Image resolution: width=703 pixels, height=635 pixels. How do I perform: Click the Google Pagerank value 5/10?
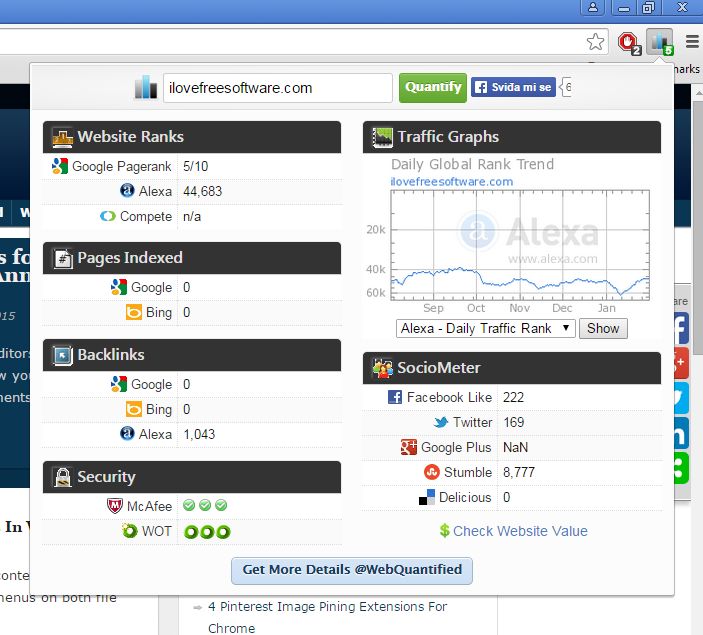(x=195, y=166)
